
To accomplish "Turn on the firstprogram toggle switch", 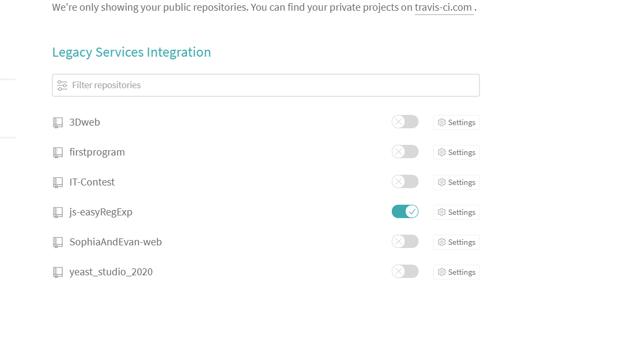I will point(405,152).
